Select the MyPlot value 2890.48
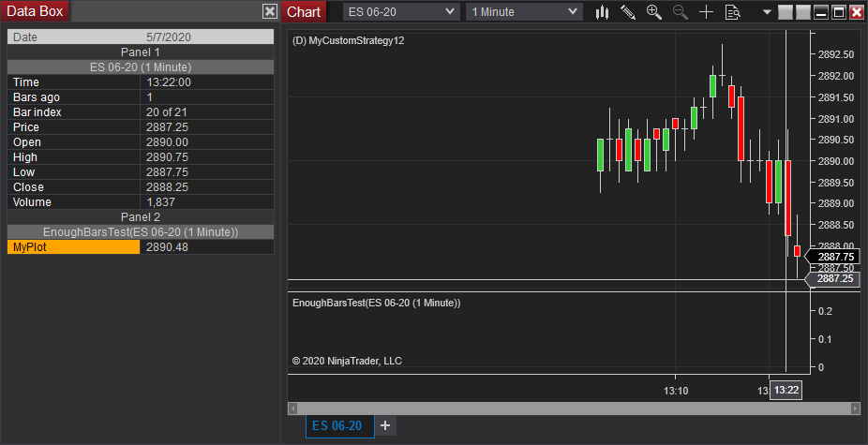868x445 pixels. pyautogui.click(x=167, y=246)
